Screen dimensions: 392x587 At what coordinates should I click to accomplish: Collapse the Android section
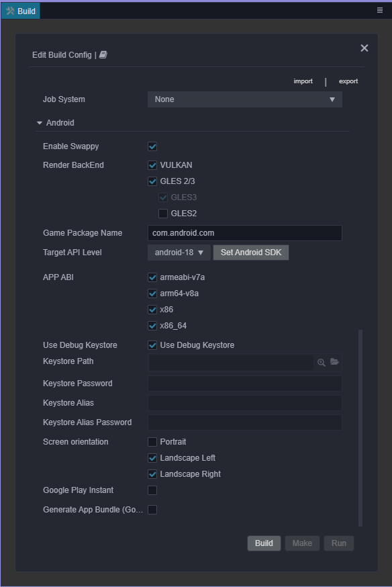click(40, 123)
